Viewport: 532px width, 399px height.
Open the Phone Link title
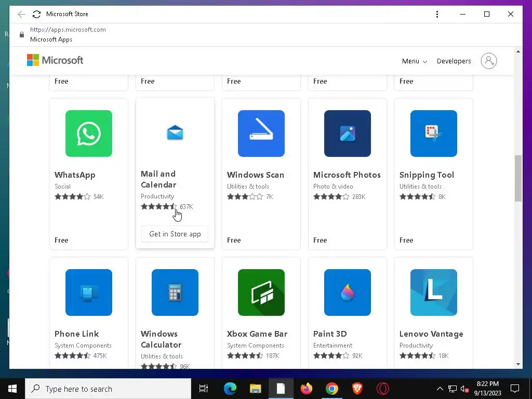(77, 334)
